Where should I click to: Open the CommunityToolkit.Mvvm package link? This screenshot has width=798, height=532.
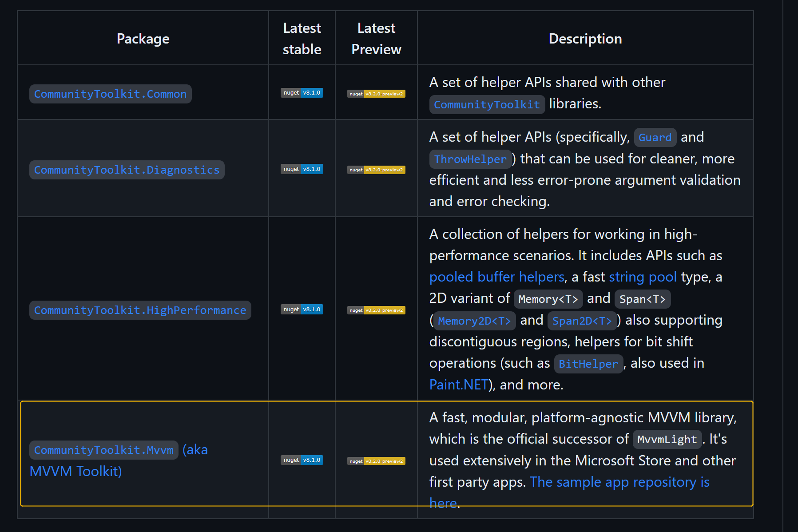coord(103,450)
